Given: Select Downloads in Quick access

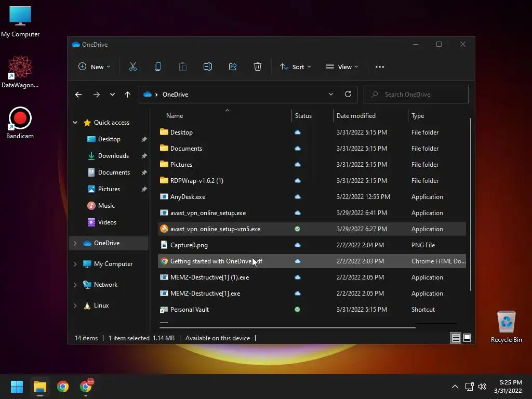Looking at the screenshot, I should 113,156.
